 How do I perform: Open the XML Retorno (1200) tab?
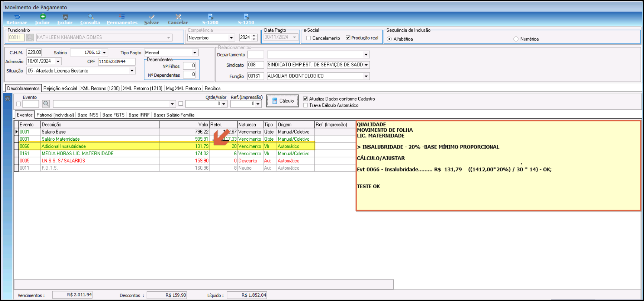[x=100, y=88]
